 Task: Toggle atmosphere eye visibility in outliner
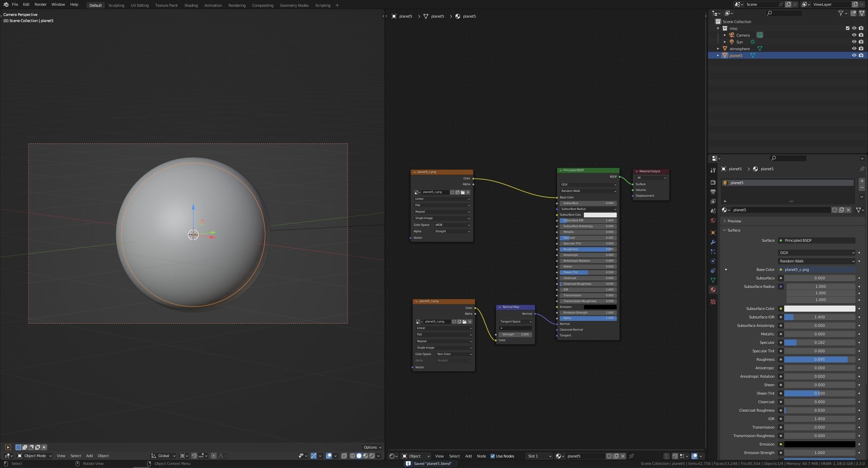tap(854, 48)
